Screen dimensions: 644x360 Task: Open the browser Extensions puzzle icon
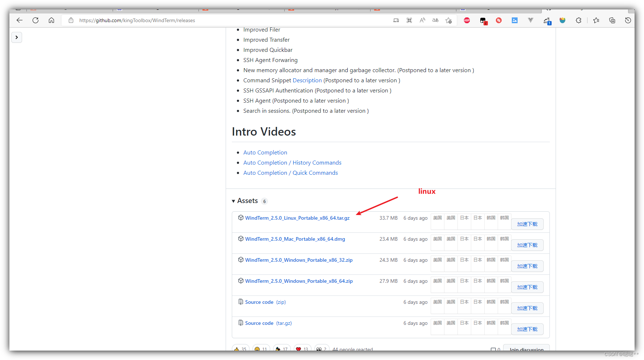pos(579,20)
